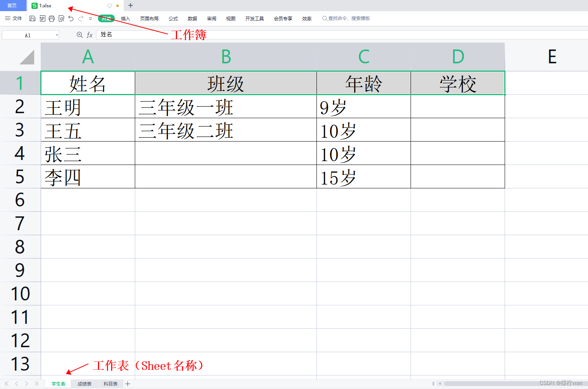Image resolution: width=588 pixels, height=389 pixels.
Task: Click cell containing 李四
Action: tap(88, 176)
